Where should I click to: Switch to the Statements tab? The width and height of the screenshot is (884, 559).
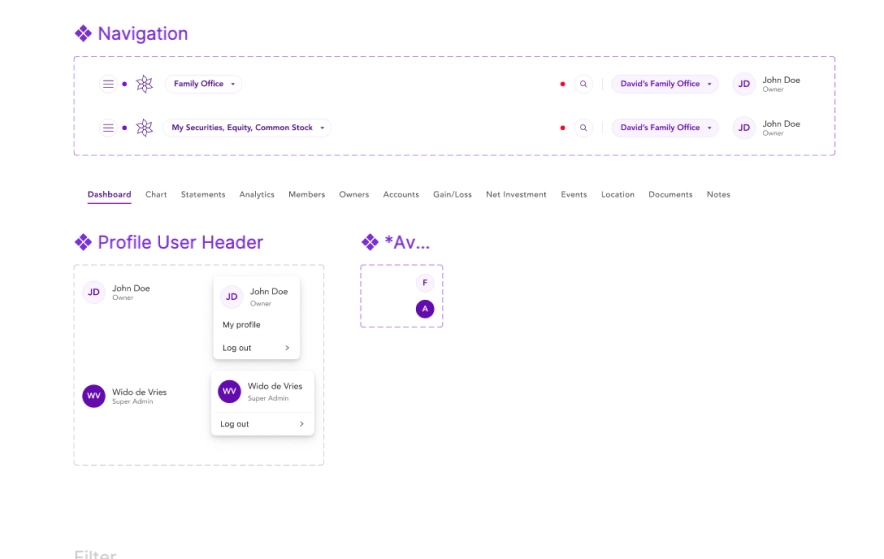pos(203,195)
